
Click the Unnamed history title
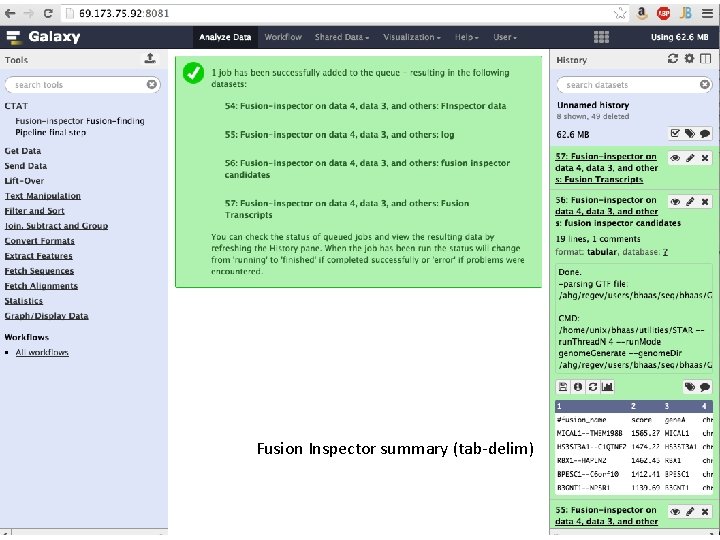593,105
